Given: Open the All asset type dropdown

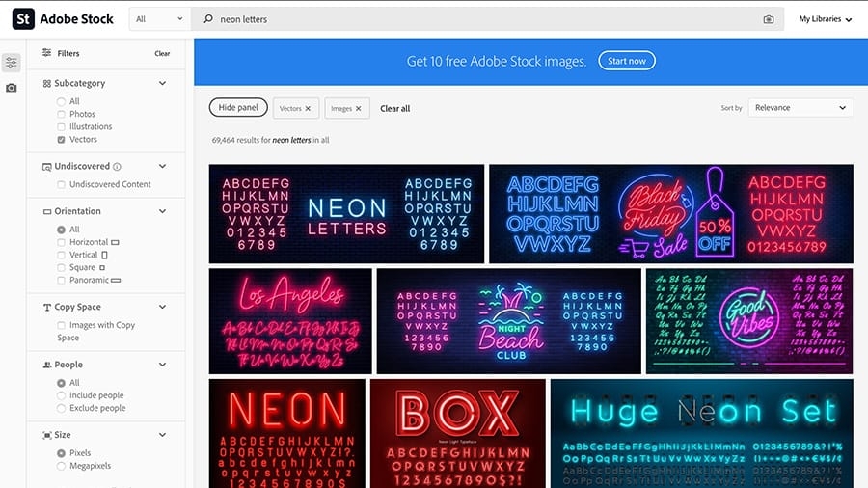Looking at the screenshot, I should (x=159, y=19).
